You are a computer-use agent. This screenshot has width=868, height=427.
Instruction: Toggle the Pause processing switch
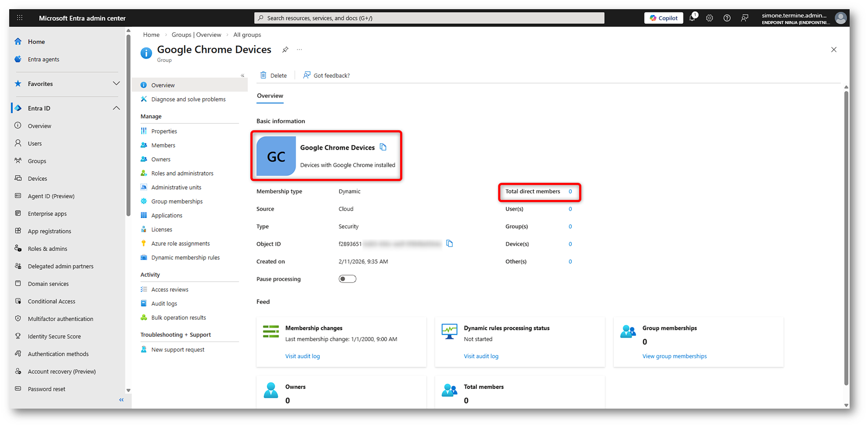(x=347, y=279)
